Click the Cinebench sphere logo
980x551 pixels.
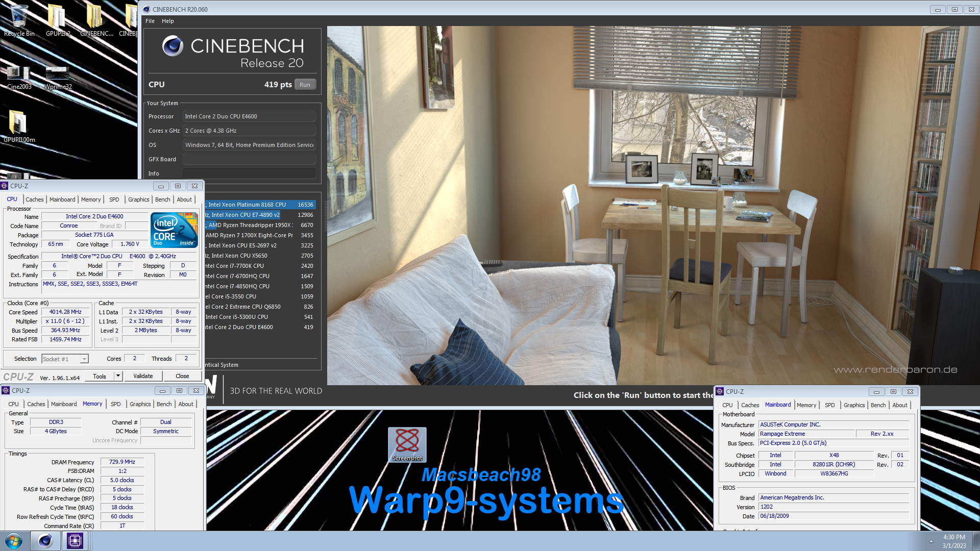point(173,46)
